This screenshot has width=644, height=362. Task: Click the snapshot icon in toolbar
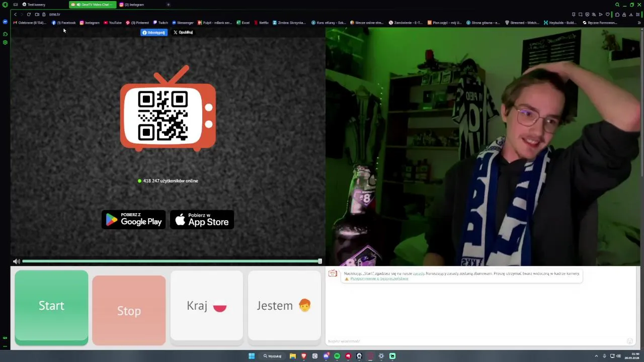click(581, 14)
